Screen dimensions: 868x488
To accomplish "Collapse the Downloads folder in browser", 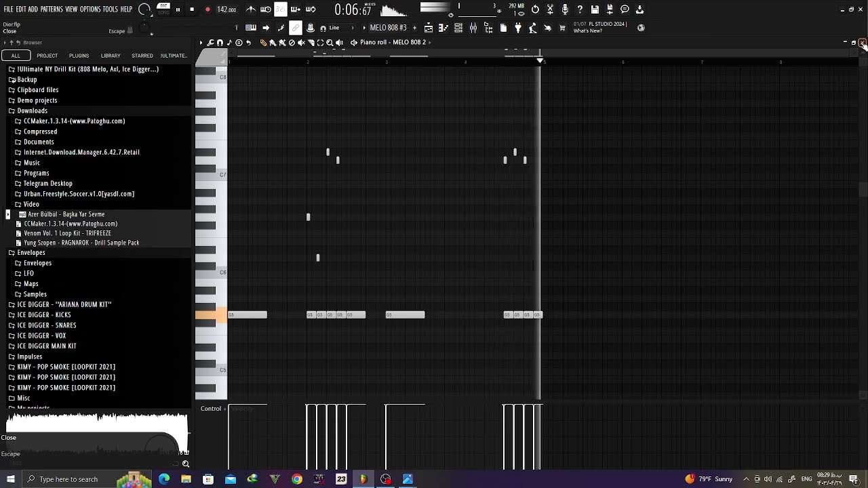I will pyautogui.click(x=32, y=110).
